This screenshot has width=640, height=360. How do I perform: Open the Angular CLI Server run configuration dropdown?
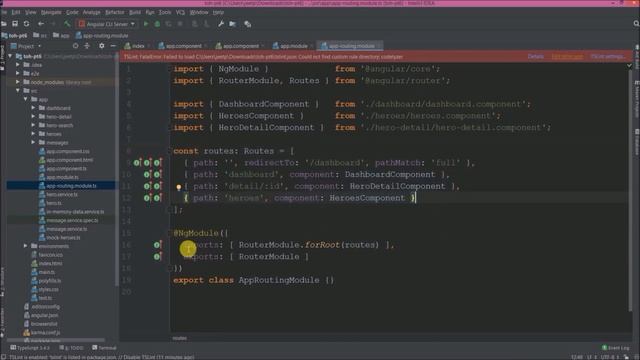(x=107, y=24)
